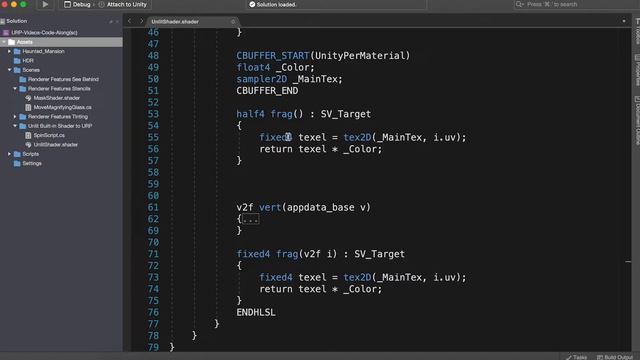Select the Attach to Unity target
The width and height of the screenshot is (640, 360).
tap(122, 4)
